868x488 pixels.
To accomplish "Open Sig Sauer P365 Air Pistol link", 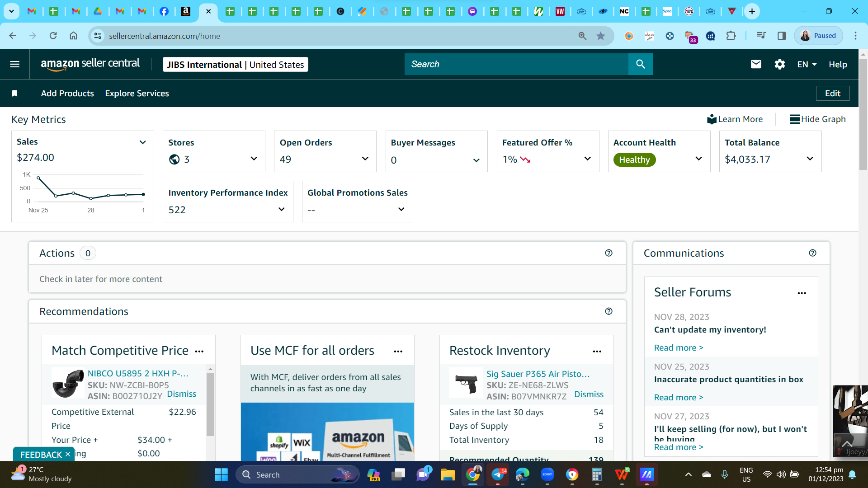I will 538,374.
